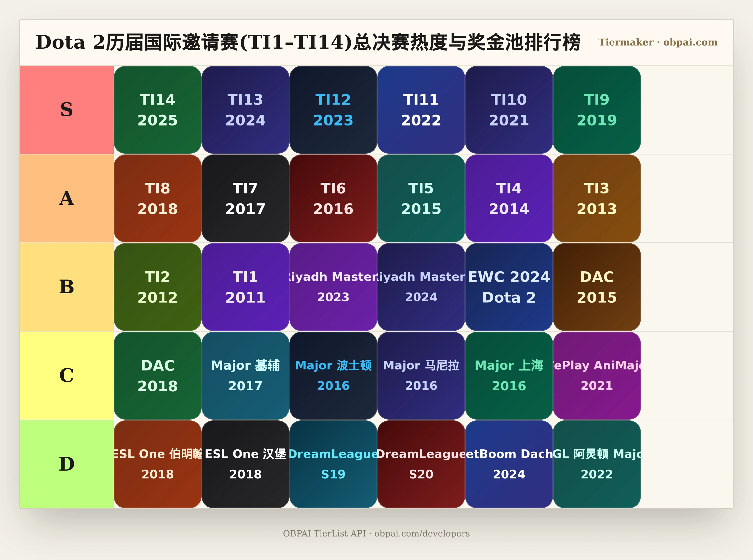Screen dimensions: 753x560
Task: Click the DreamLeague S20 tile
Action: (421, 464)
